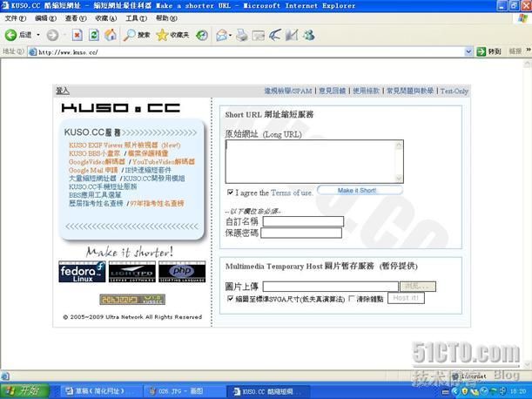This screenshot has width=532, height=399.
Task: Click the 登入 login link
Action: coord(63,91)
